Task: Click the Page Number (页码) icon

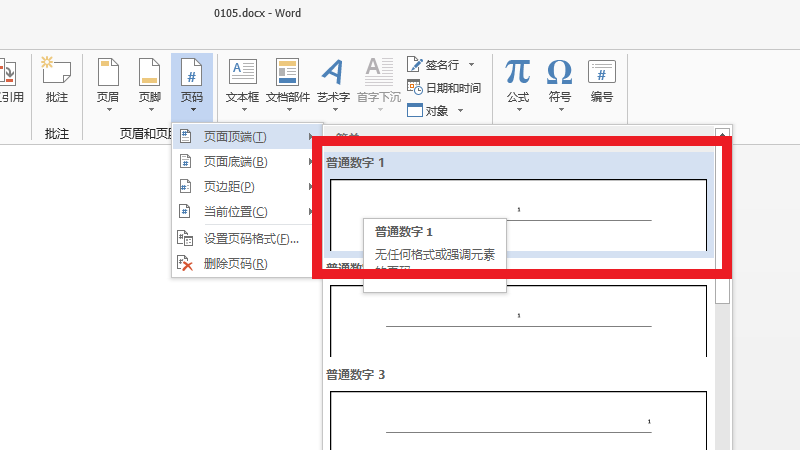Action: click(x=191, y=79)
